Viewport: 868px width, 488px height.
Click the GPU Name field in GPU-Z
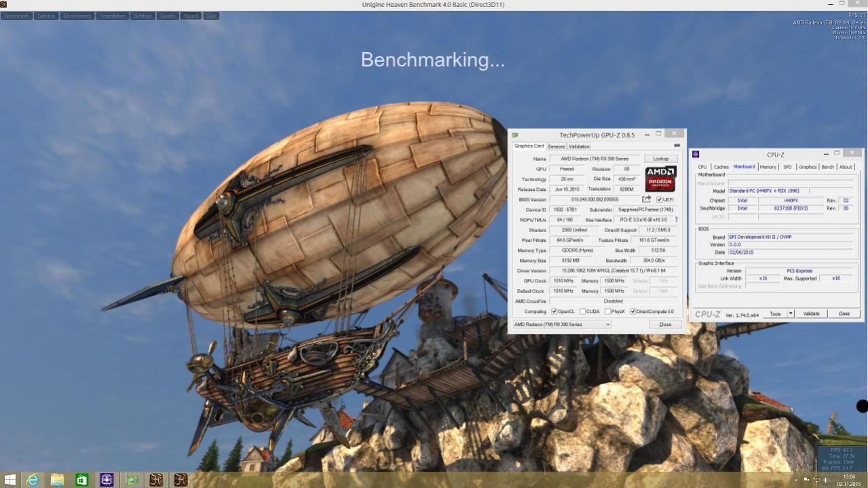pyautogui.click(x=595, y=159)
